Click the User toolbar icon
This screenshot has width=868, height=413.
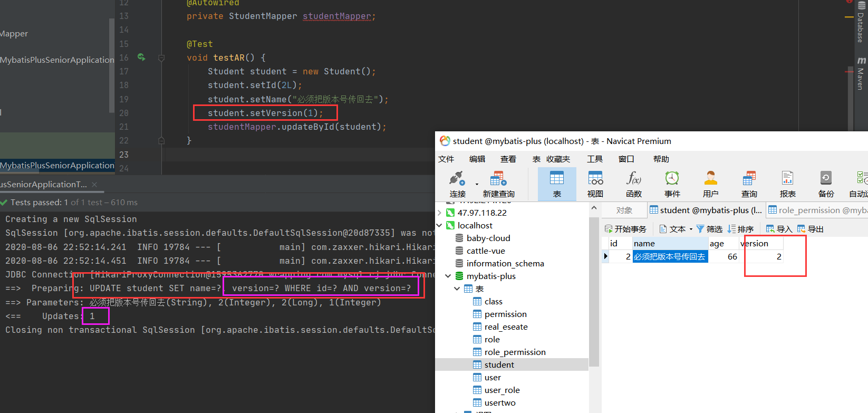711,184
